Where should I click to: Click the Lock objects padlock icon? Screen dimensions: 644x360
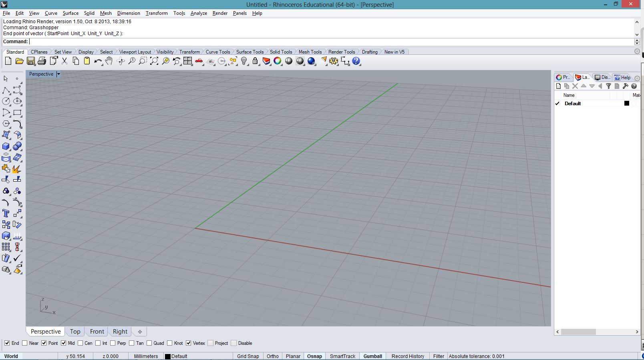pyautogui.click(x=255, y=61)
